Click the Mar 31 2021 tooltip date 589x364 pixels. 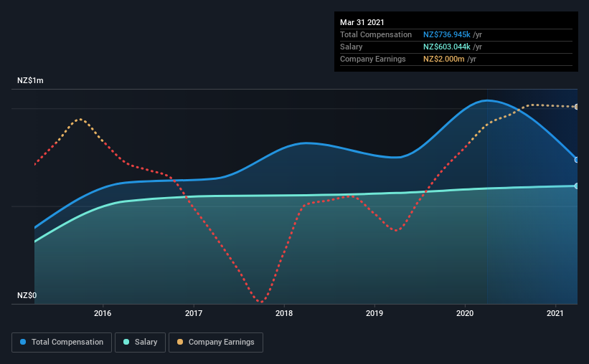(362, 22)
